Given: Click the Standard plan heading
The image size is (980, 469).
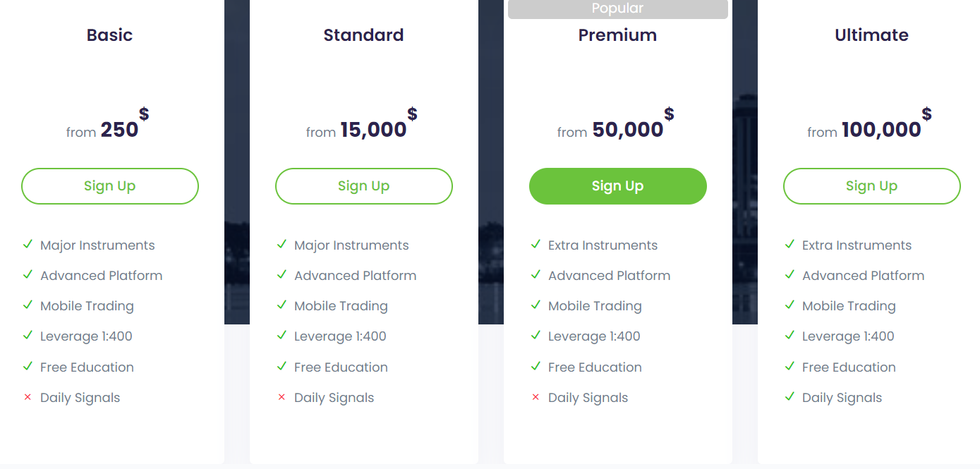Looking at the screenshot, I should pos(363,35).
